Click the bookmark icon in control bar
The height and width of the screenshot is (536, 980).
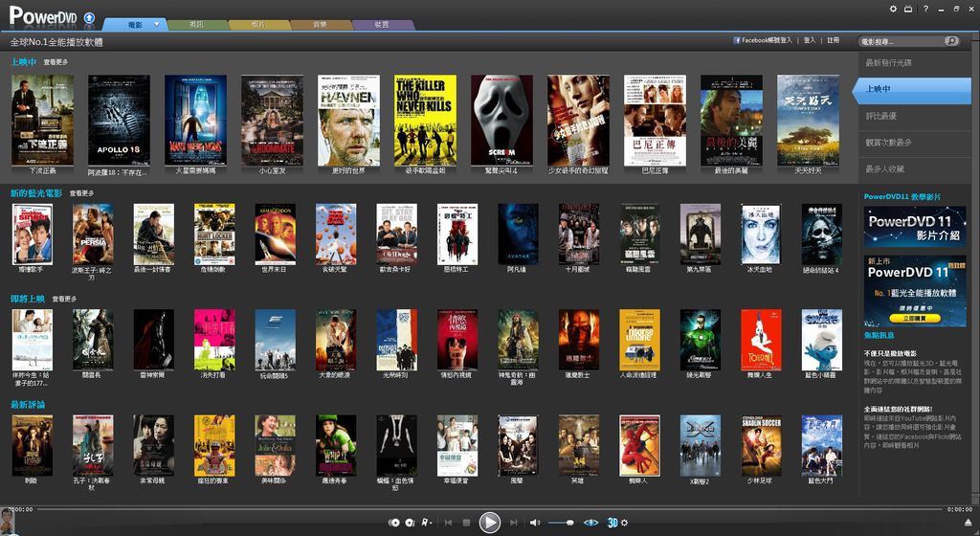click(425, 523)
